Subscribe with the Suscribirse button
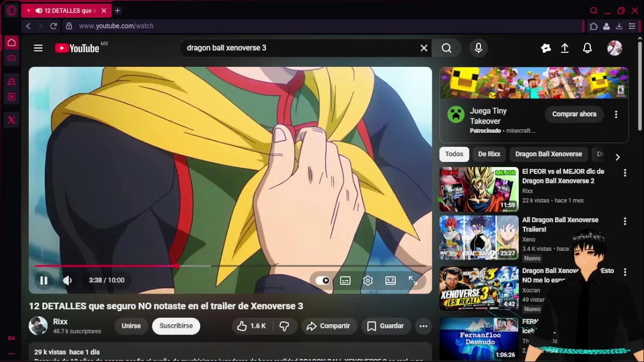 (176, 326)
